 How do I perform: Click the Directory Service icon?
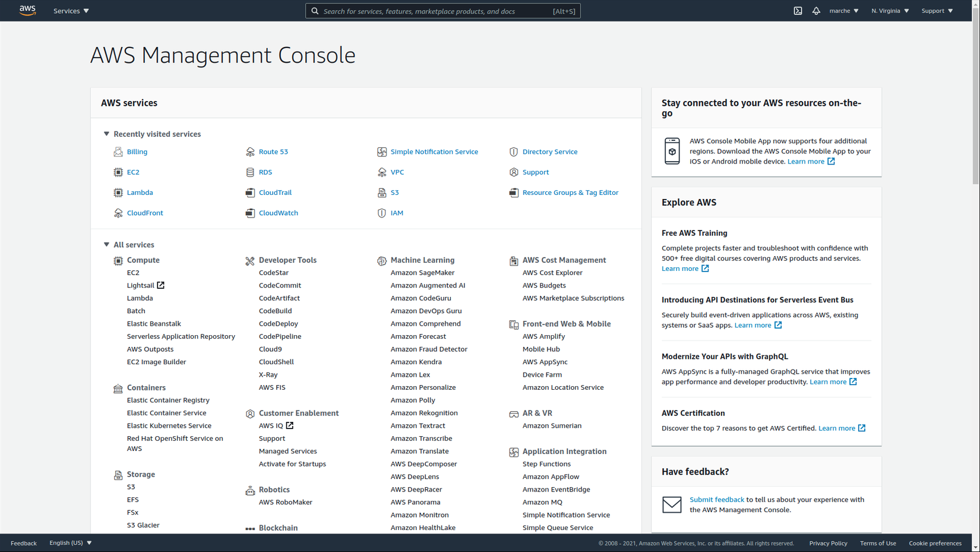514,152
